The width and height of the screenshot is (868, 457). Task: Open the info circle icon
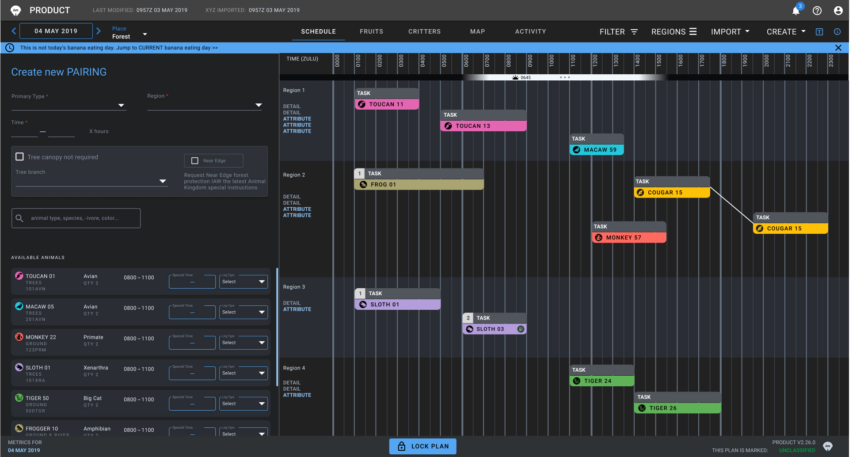[x=837, y=32]
